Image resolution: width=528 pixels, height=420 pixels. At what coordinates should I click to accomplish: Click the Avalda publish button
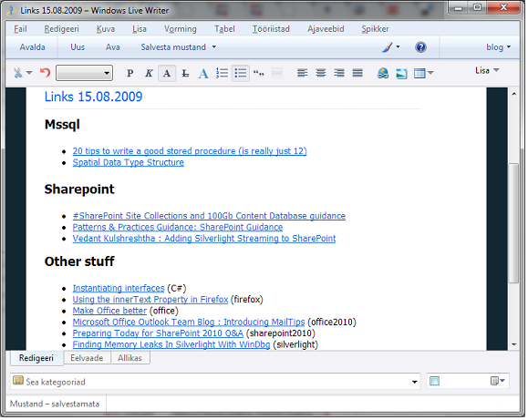pyautogui.click(x=32, y=47)
